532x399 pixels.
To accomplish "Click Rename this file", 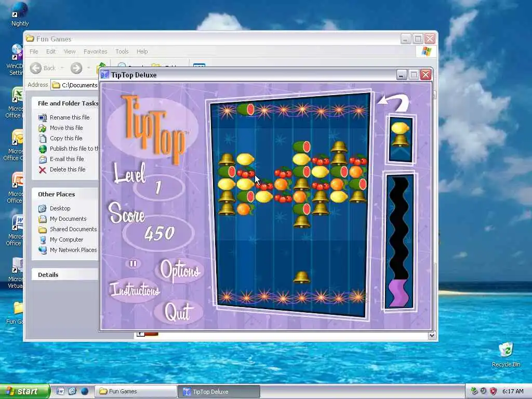I will [70, 117].
